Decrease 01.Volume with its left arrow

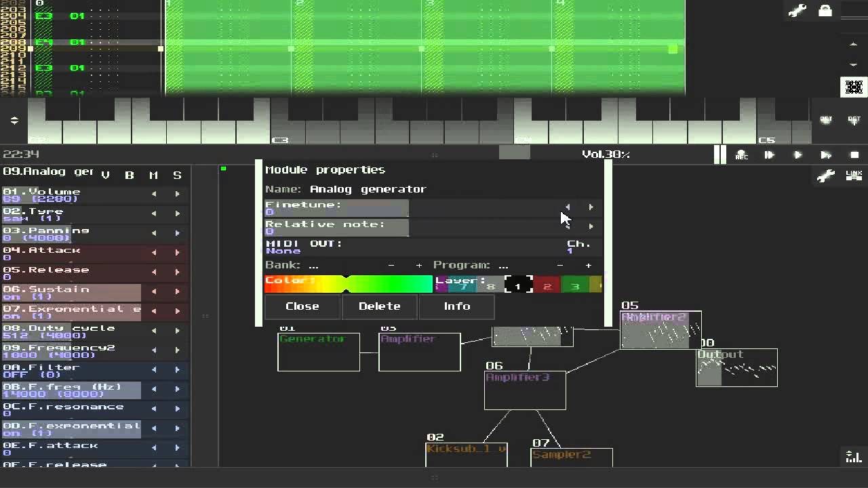coord(154,194)
